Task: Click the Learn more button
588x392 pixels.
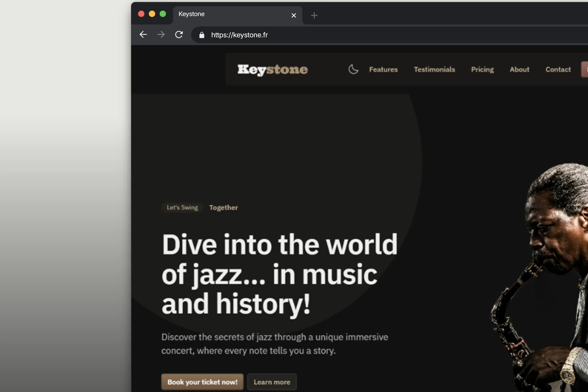Action: pyautogui.click(x=272, y=382)
